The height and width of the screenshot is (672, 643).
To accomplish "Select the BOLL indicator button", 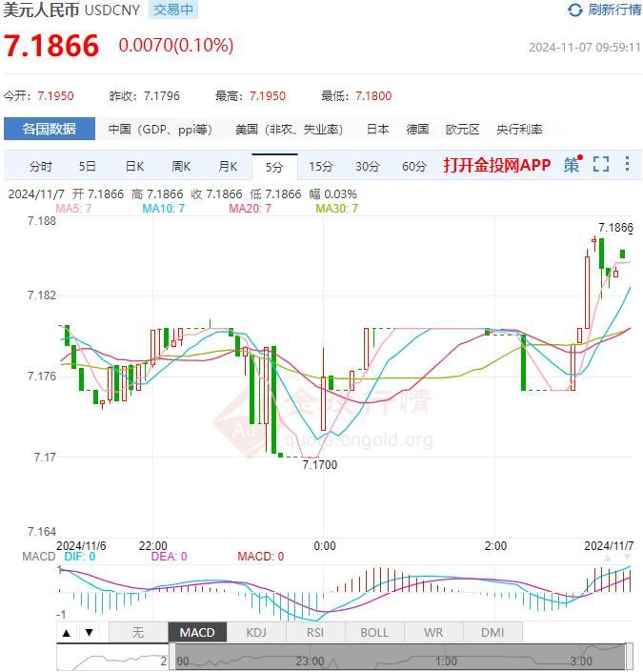I will tap(374, 633).
